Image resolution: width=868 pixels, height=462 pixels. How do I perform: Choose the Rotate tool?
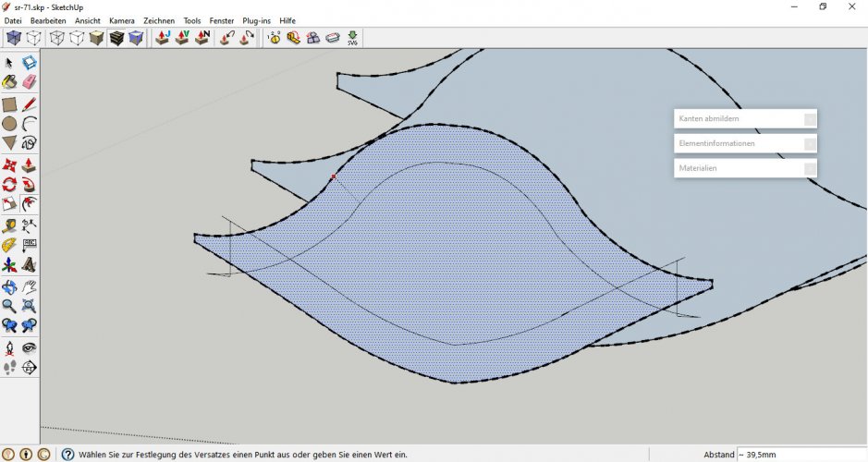coord(9,184)
